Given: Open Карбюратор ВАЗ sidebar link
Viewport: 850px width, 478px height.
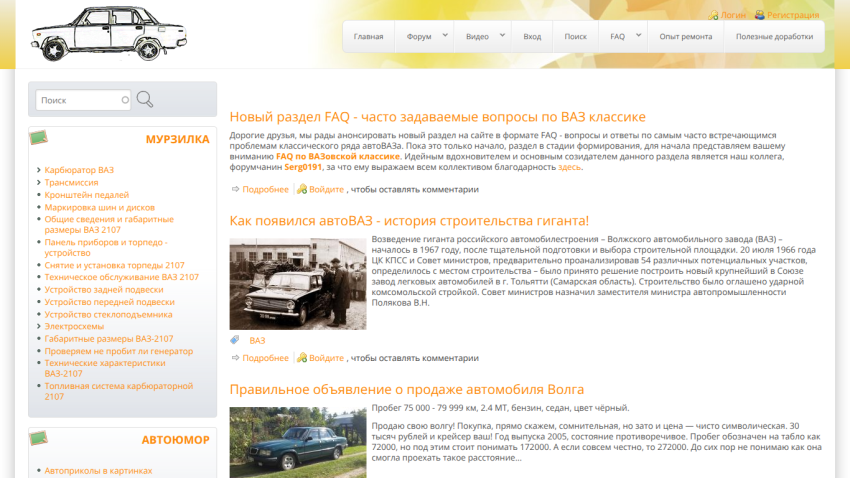Looking at the screenshot, I should (x=79, y=170).
